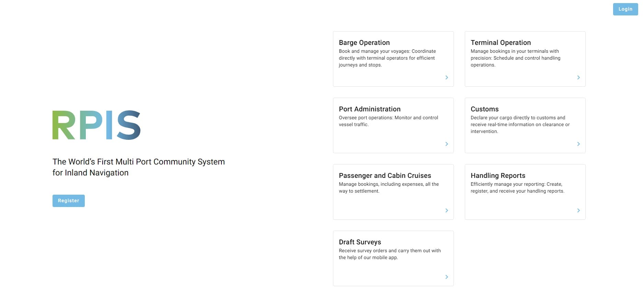Screen dimensions: 644x292
Task: Select the Passenger and Cabin Cruises title
Action: [385, 175]
